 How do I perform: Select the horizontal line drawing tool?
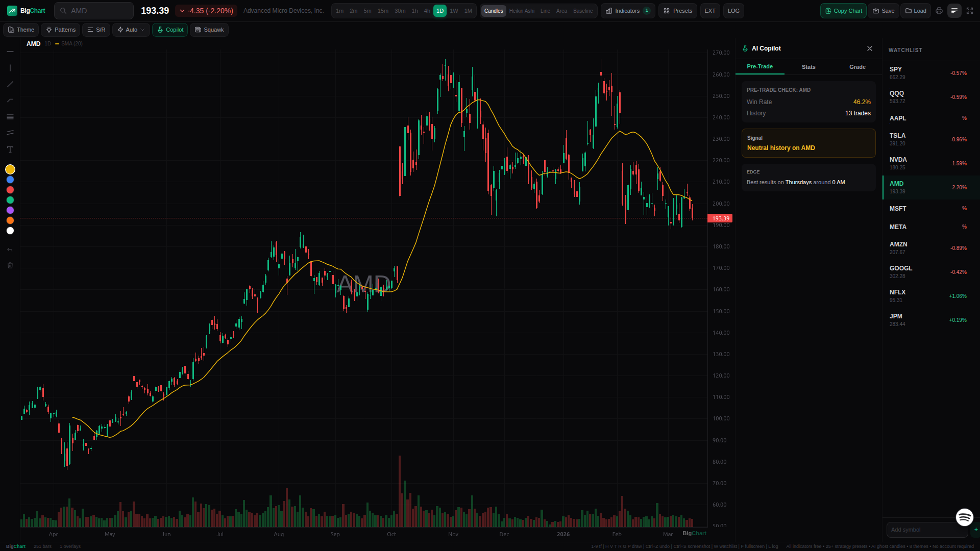coord(10,51)
